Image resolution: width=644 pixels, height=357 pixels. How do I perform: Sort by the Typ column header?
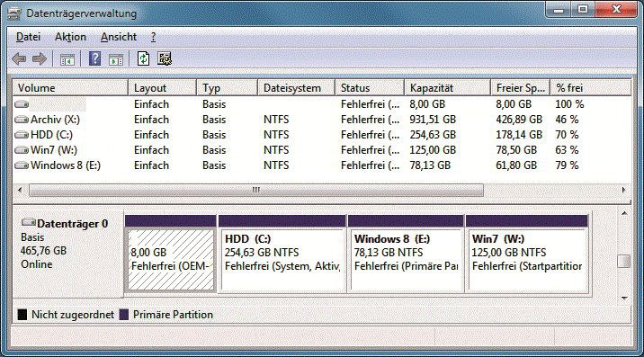(x=228, y=88)
